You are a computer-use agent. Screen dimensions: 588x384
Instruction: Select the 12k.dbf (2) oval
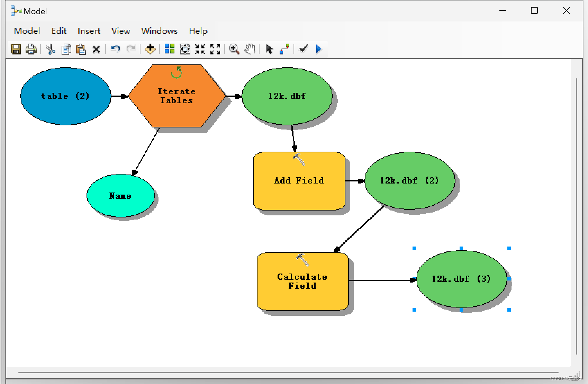click(409, 180)
